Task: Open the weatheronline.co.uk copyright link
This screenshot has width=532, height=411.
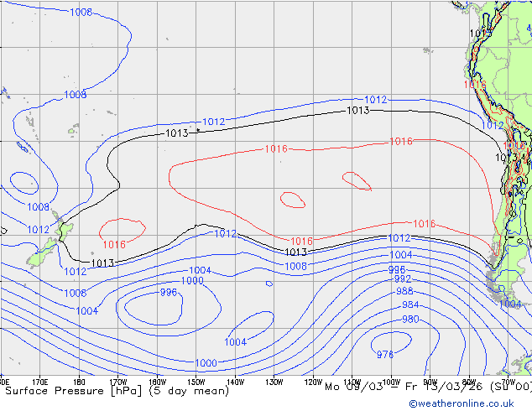Action: (x=462, y=403)
